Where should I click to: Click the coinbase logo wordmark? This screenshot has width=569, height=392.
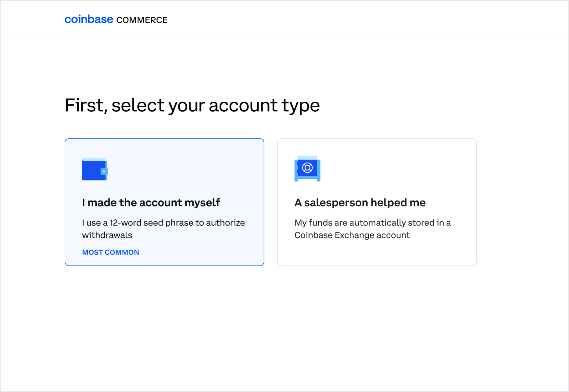click(x=89, y=19)
